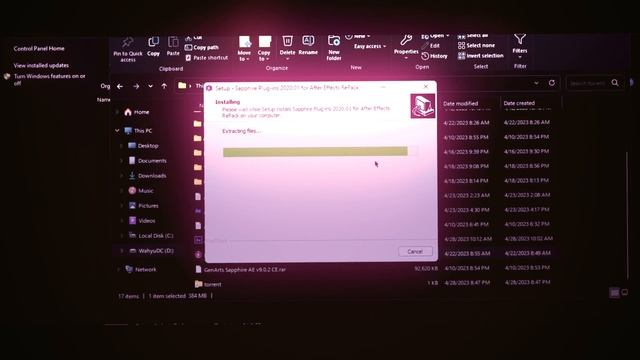This screenshot has height=360, width=640.
Task: Go up one folder level
Action: pyautogui.click(x=164, y=86)
